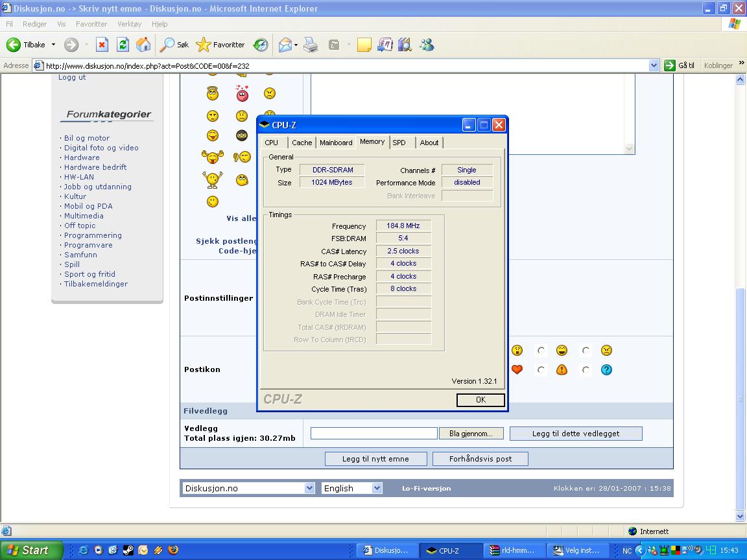Insert the cheering arms-up smiley

tap(213, 180)
